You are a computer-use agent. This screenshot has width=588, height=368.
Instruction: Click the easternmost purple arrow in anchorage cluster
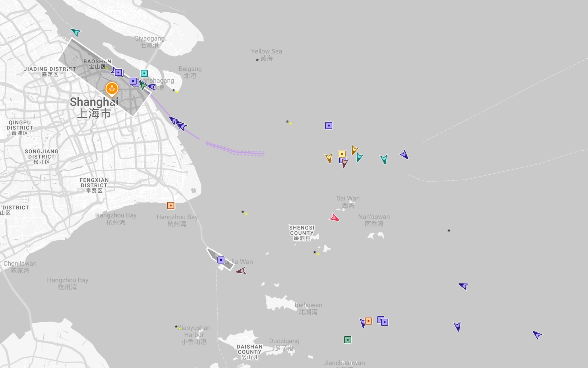tap(404, 155)
